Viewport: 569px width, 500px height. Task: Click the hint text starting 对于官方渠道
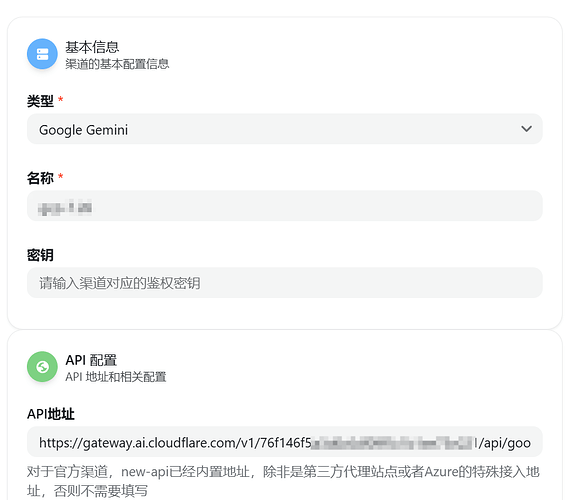pyautogui.click(x=283, y=481)
